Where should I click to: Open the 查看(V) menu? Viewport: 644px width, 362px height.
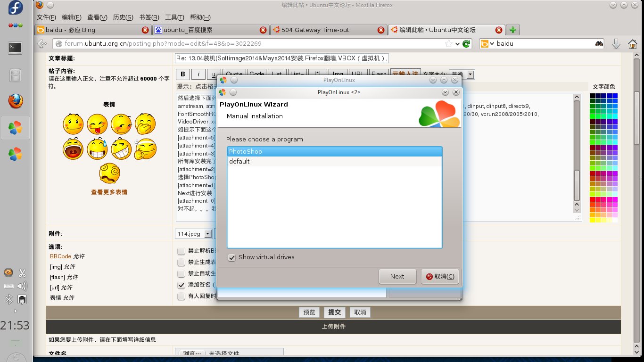tap(97, 17)
